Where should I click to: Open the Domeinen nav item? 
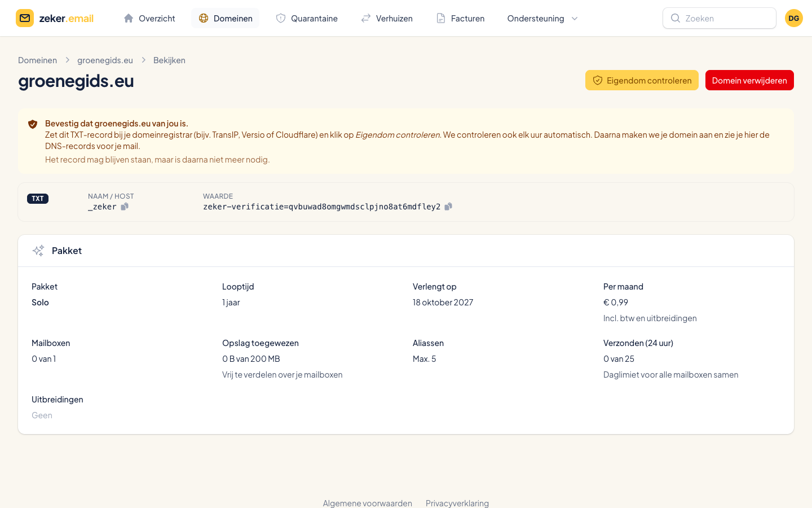pyautogui.click(x=226, y=18)
